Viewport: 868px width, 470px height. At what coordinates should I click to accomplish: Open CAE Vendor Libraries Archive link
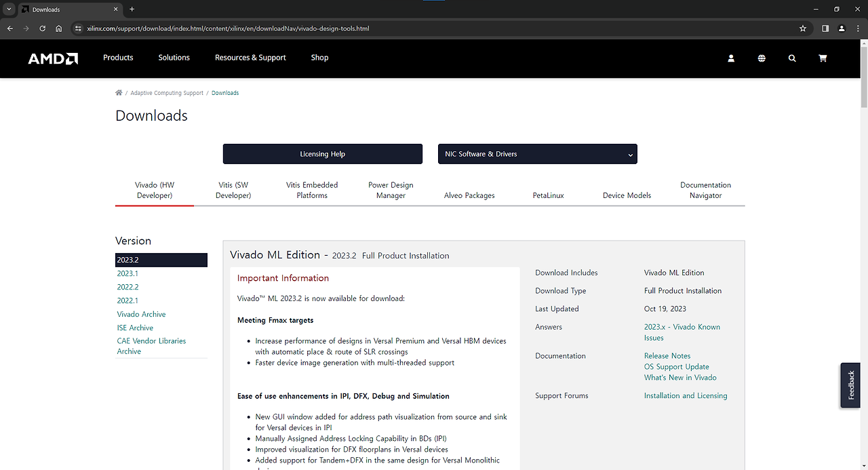coord(151,346)
